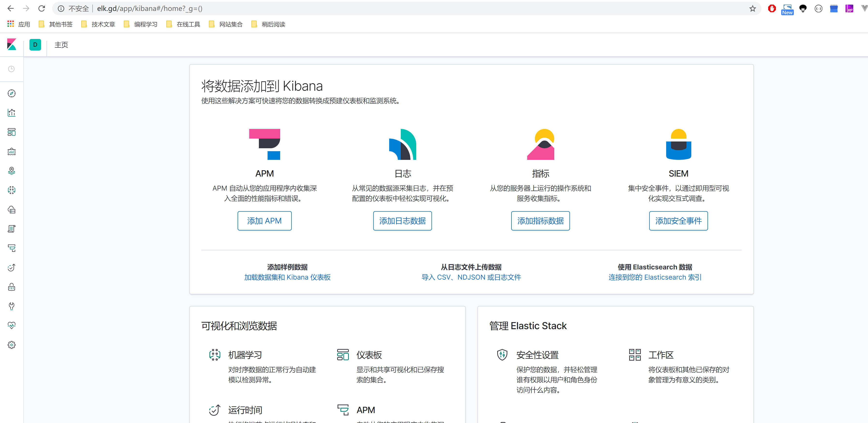Screen dimensions: 868x423
Task: Open the 应用 apps bookmark shortcut
Action: click(x=19, y=24)
